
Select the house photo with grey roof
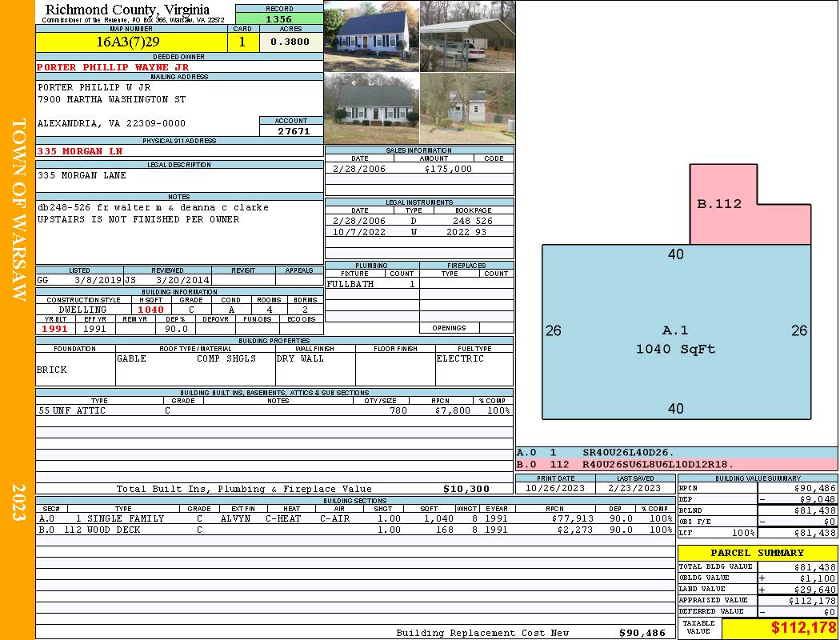[372, 108]
